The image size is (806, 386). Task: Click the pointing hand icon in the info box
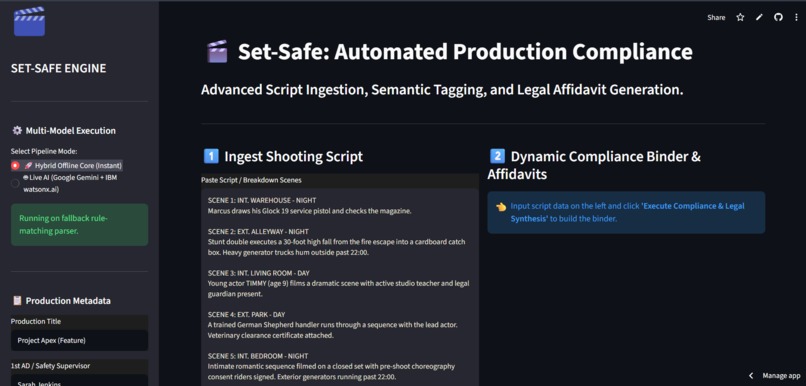[x=501, y=206]
